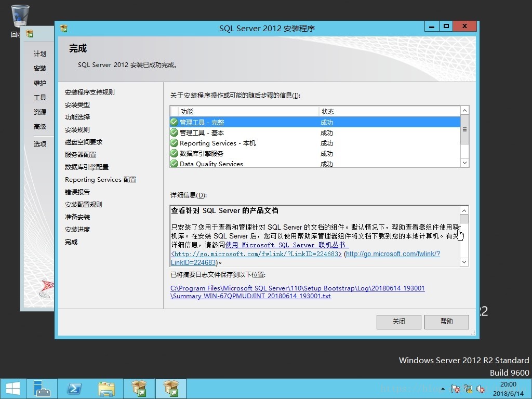
Task: Select the 管理工具 - 基本 row
Action: click(x=315, y=132)
